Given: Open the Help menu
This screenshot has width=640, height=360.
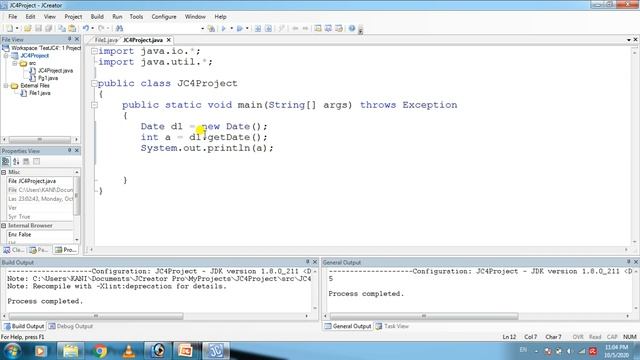Looking at the screenshot, I should [220, 17].
